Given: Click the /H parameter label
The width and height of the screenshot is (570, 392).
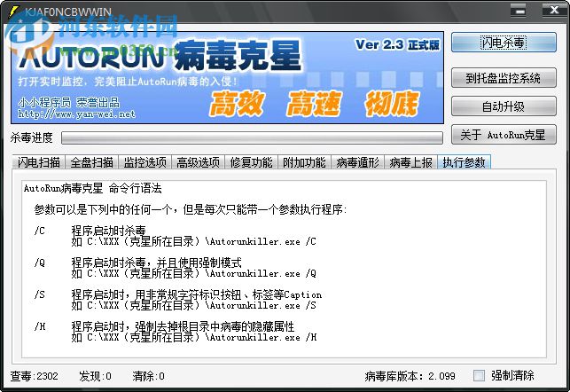Looking at the screenshot, I should (40, 326).
